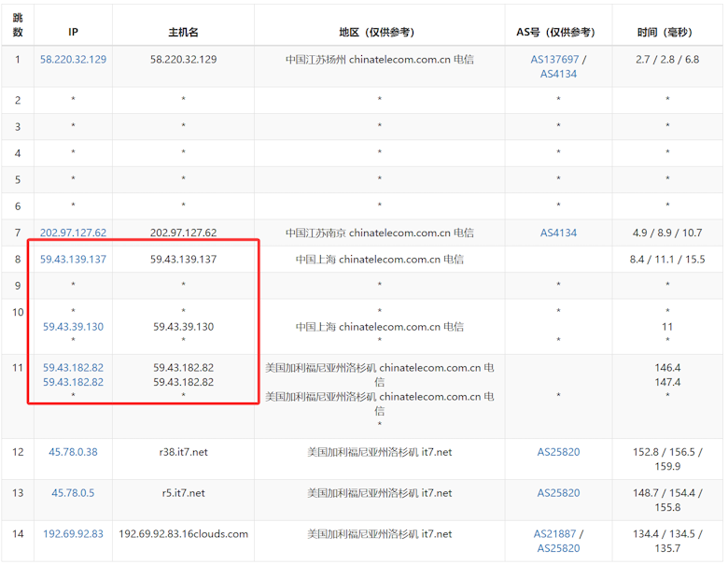
Task: Click hostname text 59.43.139.137
Action: pos(183,260)
